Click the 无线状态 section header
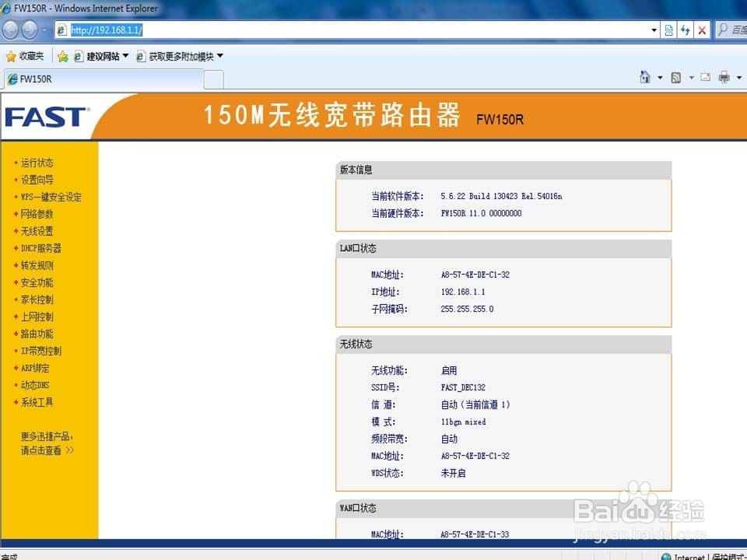This screenshot has width=747, height=560. pyautogui.click(x=503, y=345)
